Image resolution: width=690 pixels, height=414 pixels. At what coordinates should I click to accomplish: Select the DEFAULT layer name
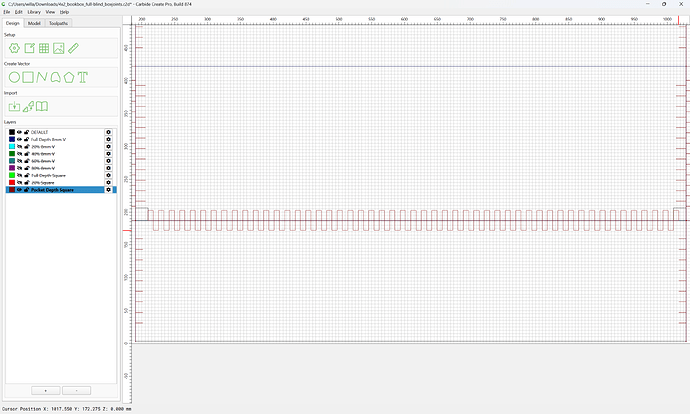[x=40, y=132]
